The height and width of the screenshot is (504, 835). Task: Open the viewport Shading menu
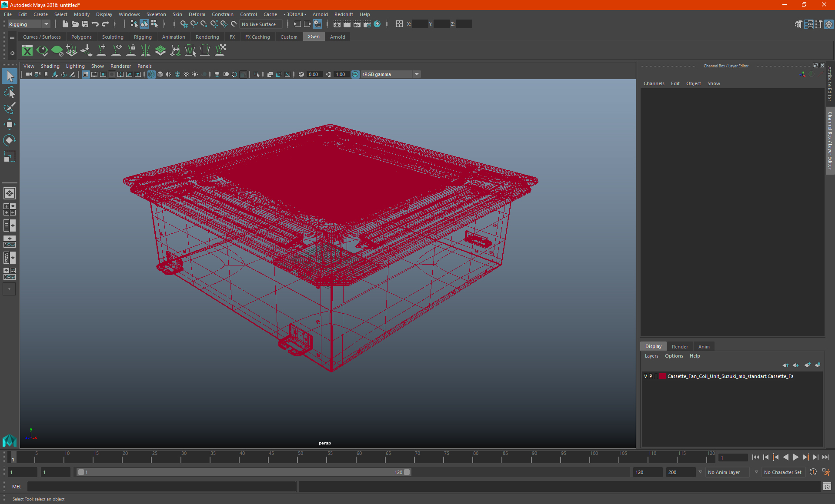(x=50, y=66)
